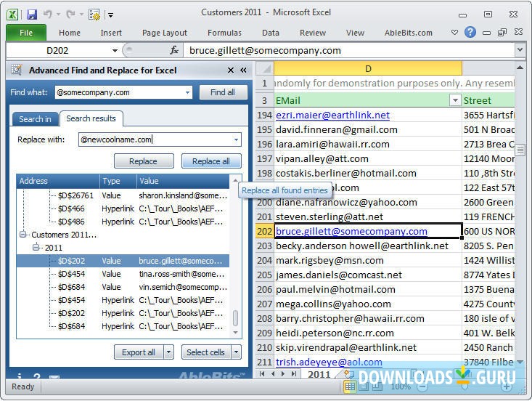This screenshot has height=401, width=532.
Task: Click the Replace button
Action: 144,161
